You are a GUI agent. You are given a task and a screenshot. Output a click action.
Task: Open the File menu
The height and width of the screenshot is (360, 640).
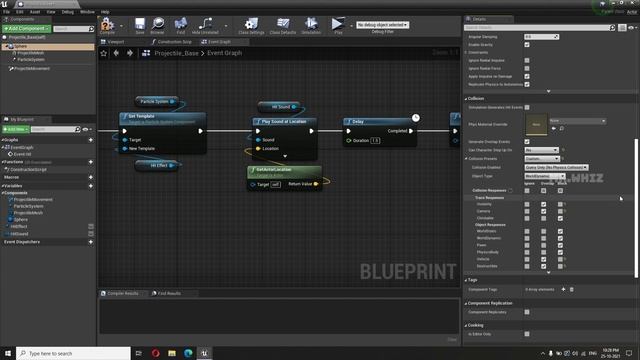pos(7,12)
